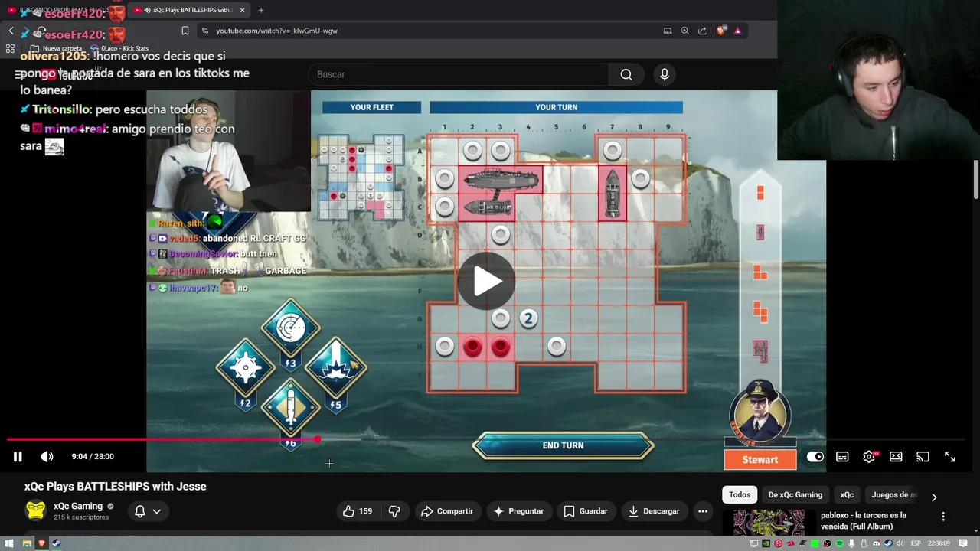Bookmark this page in the browser
The height and width of the screenshot is (551, 980).
(x=185, y=31)
